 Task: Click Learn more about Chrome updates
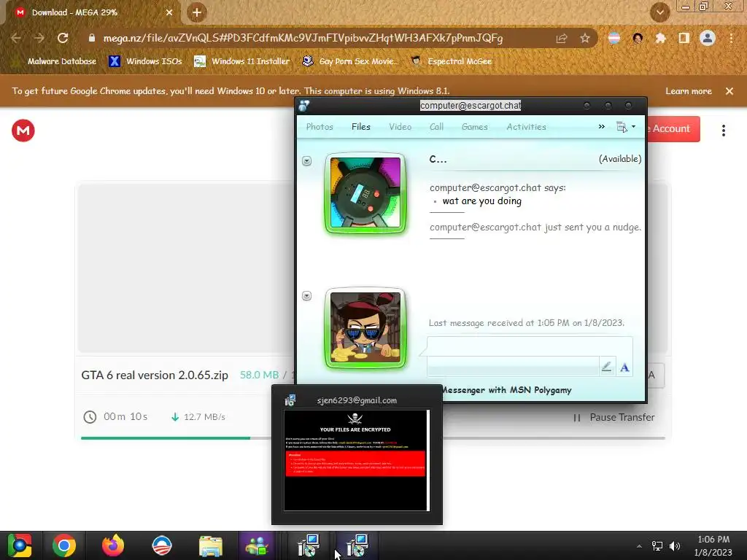[689, 91]
